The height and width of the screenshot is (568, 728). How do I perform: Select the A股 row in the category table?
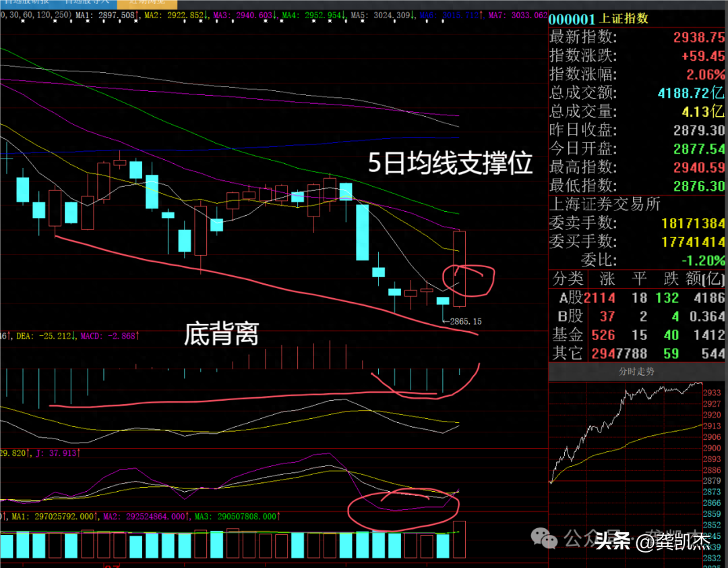coord(637,297)
